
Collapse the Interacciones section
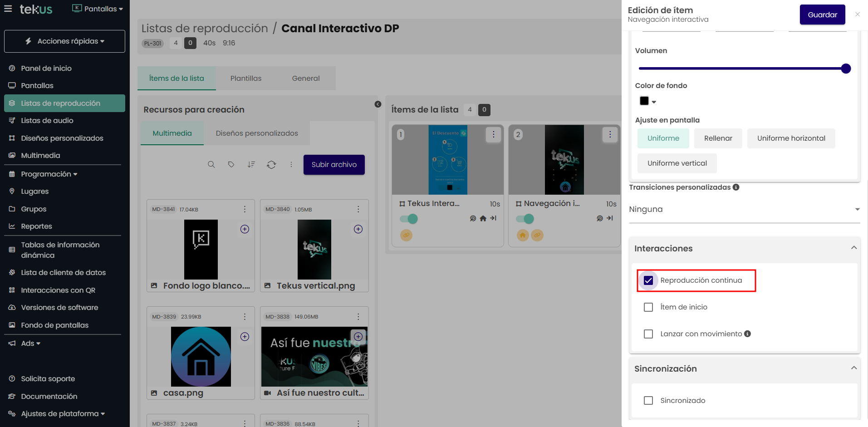853,248
